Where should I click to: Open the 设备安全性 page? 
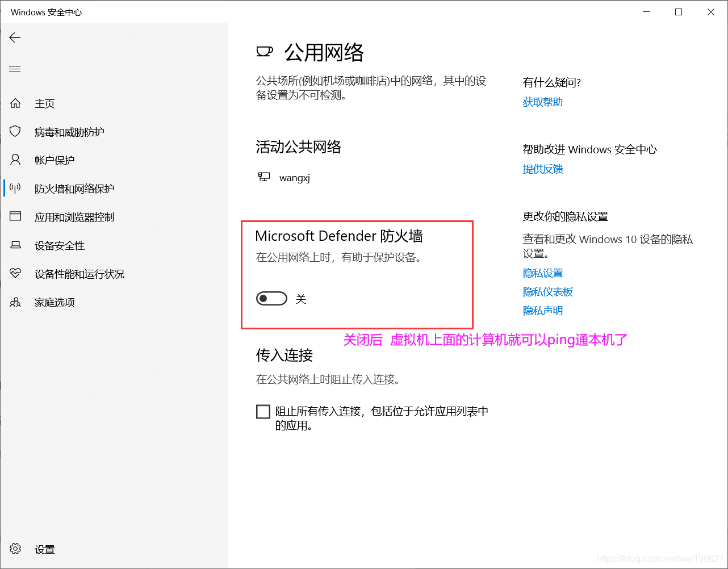59,245
